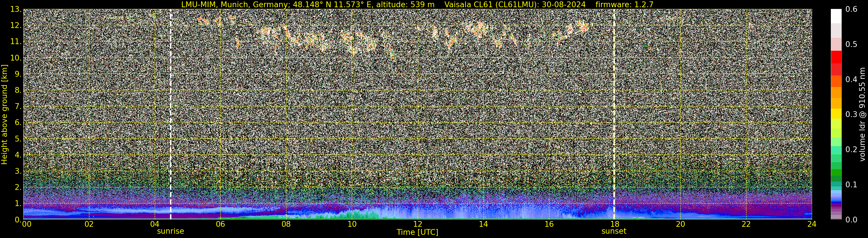868x238 pixels.
Task: Click the white dashed sunset line
Action: click(614, 114)
